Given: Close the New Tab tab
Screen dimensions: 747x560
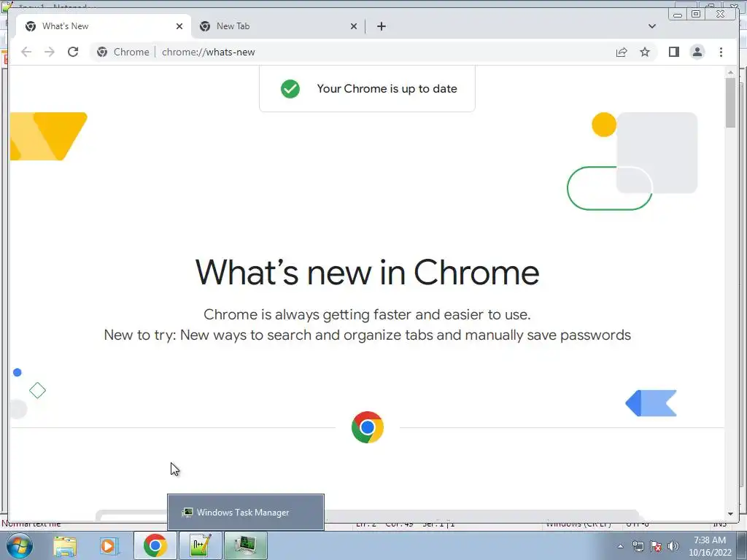Looking at the screenshot, I should [x=354, y=26].
